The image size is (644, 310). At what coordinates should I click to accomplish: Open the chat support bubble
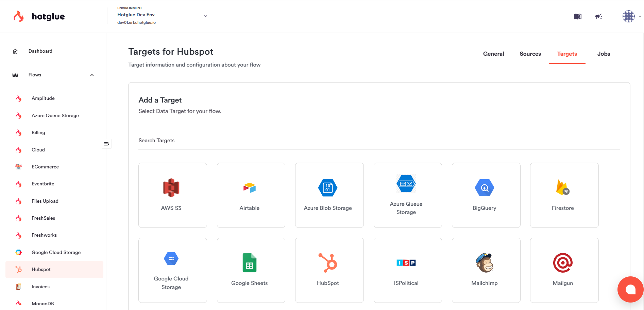coord(630,289)
